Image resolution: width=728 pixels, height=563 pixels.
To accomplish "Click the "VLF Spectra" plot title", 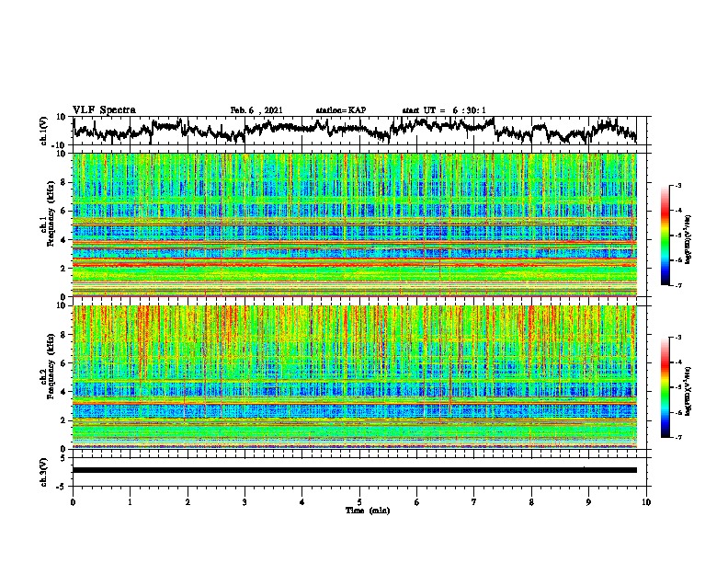I will (104, 110).
